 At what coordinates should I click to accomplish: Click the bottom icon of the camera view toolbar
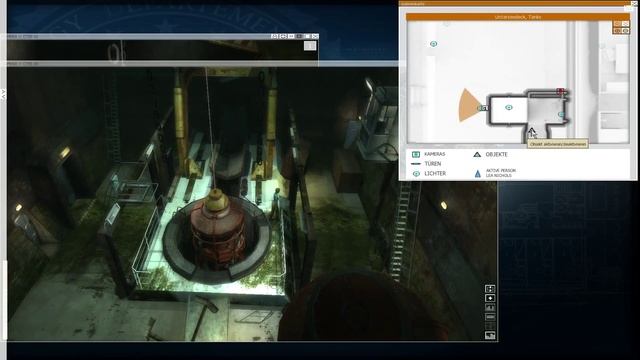coord(490,335)
